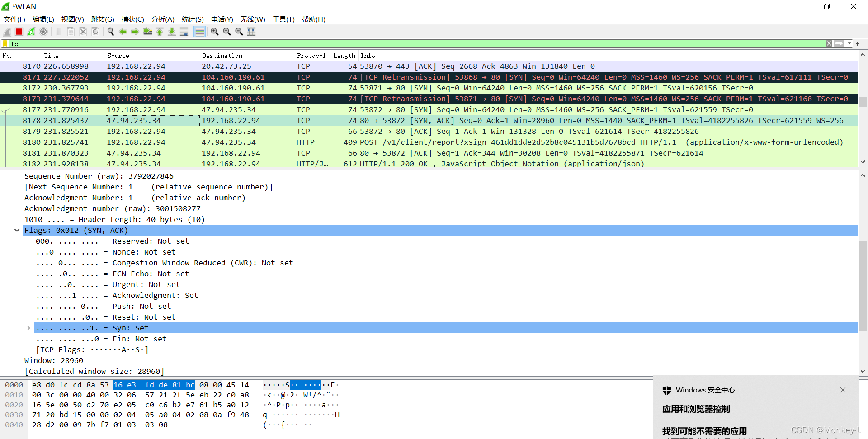Open the 统计(S) menu

point(193,19)
